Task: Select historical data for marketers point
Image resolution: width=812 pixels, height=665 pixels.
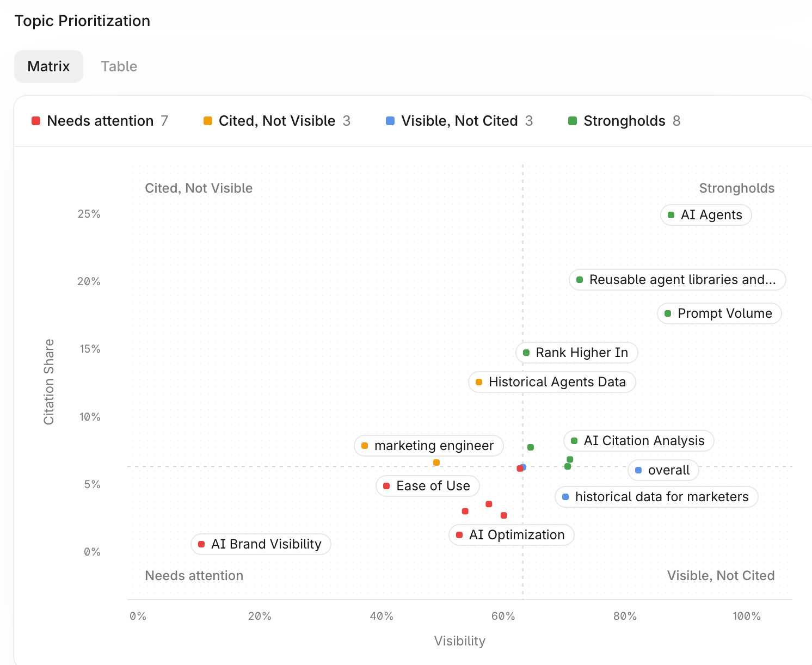Action: (x=656, y=497)
